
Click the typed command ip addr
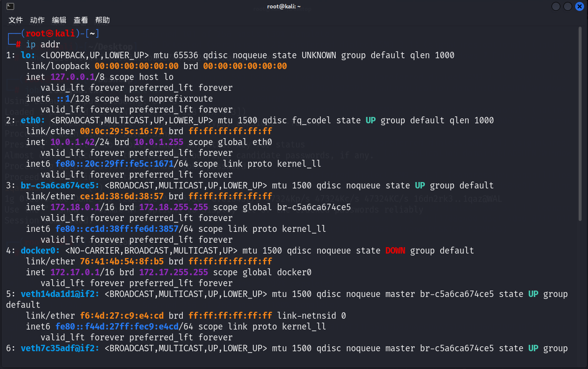point(43,44)
